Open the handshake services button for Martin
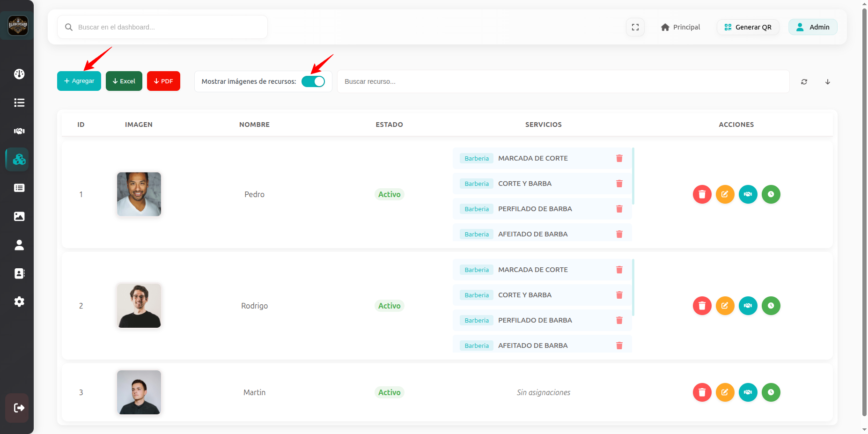Image resolution: width=868 pixels, height=434 pixels. [x=748, y=392]
